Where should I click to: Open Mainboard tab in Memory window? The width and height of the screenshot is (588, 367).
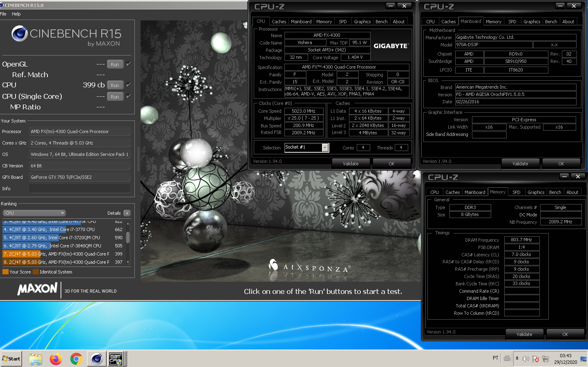475,192
